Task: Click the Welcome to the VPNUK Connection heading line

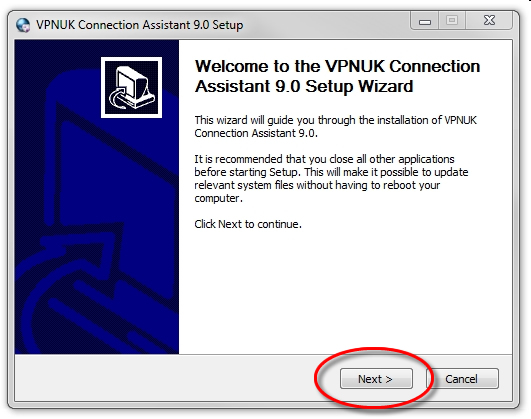Action: 337,66
